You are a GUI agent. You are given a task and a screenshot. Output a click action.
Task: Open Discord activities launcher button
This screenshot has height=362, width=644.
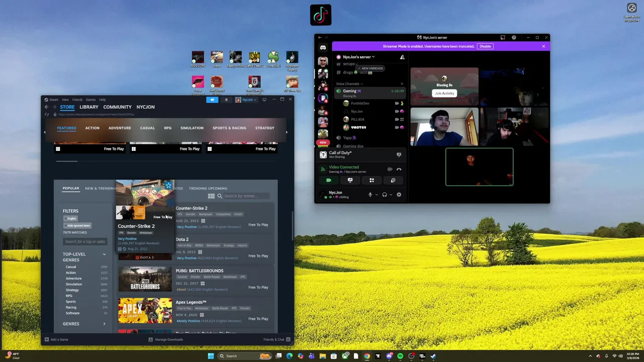(x=372, y=180)
